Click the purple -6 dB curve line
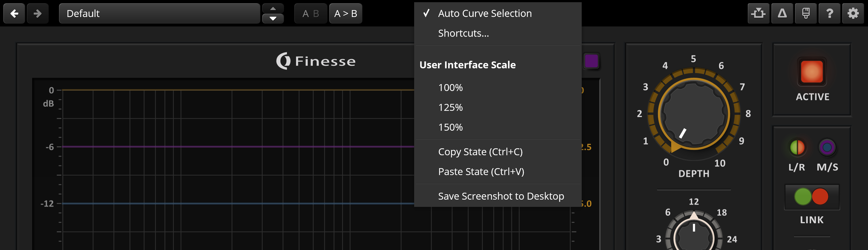 tap(238, 146)
